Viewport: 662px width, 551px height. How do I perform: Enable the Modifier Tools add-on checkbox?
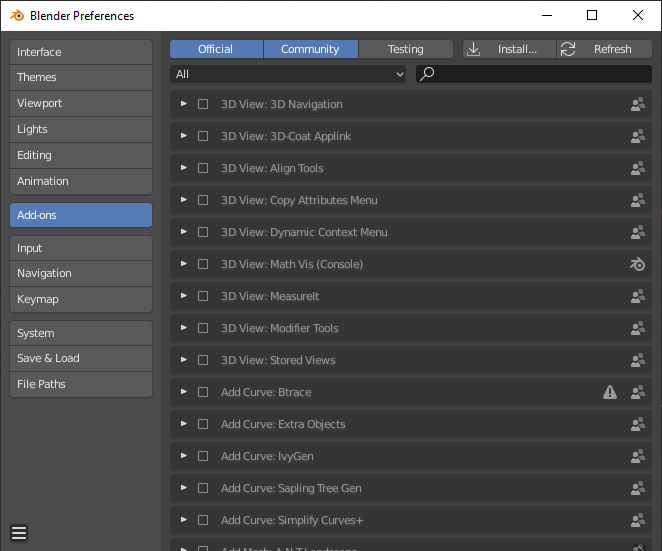click(203, 328)
